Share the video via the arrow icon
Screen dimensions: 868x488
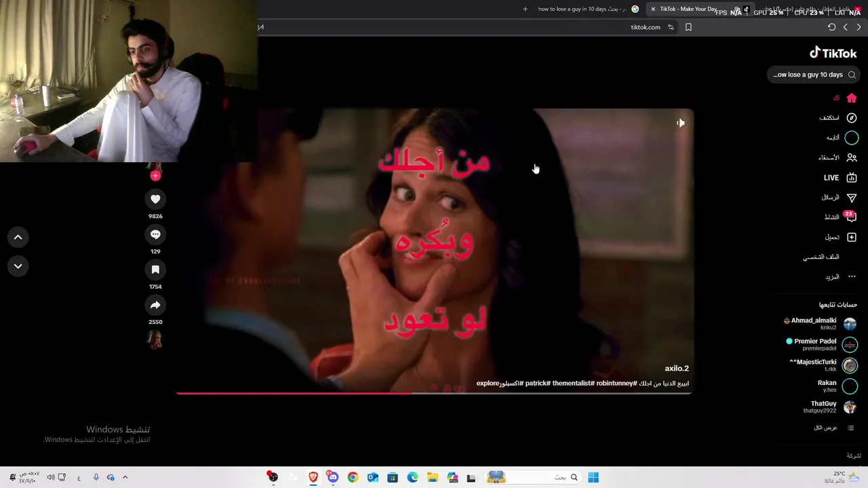[155, 305]
